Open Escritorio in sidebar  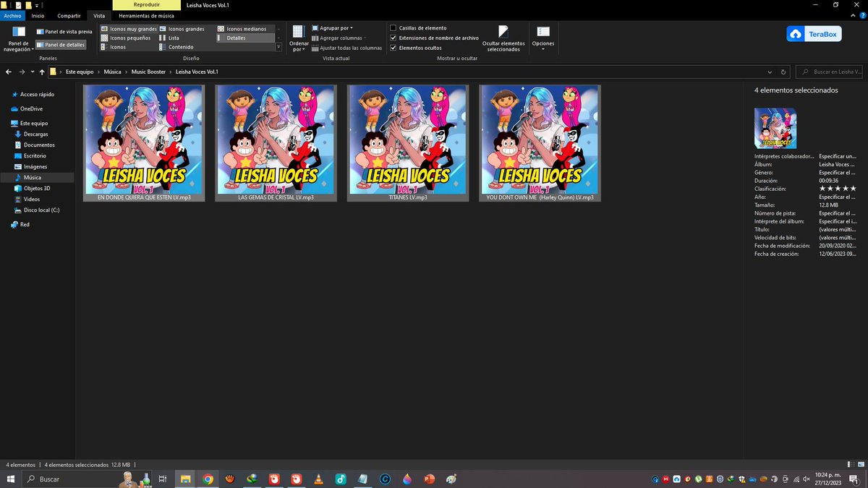tap(35, 155)
